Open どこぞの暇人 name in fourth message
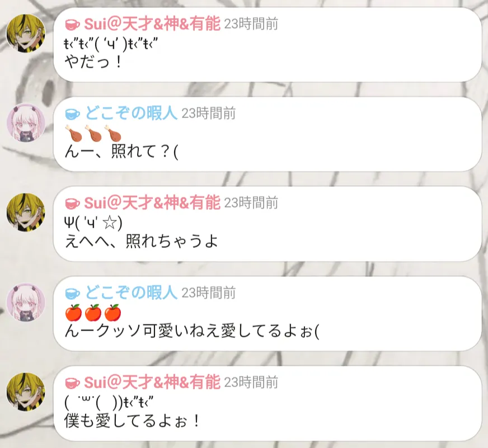 131,293
